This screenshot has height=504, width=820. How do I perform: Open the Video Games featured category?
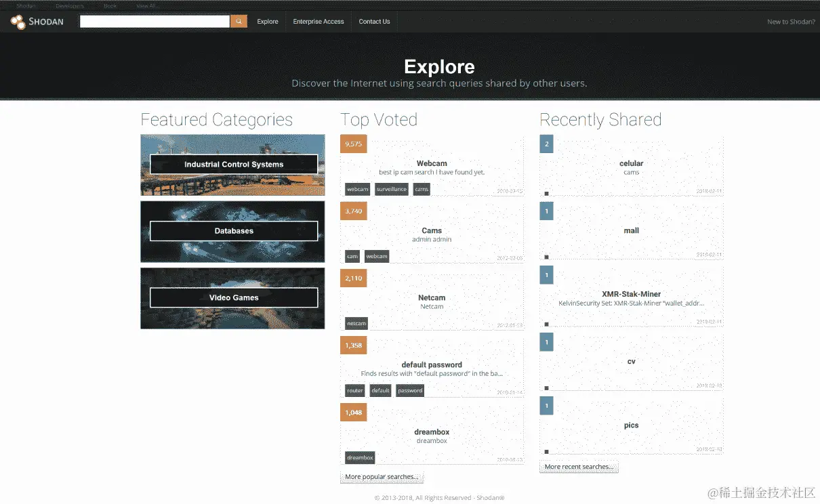click(233, 298)
